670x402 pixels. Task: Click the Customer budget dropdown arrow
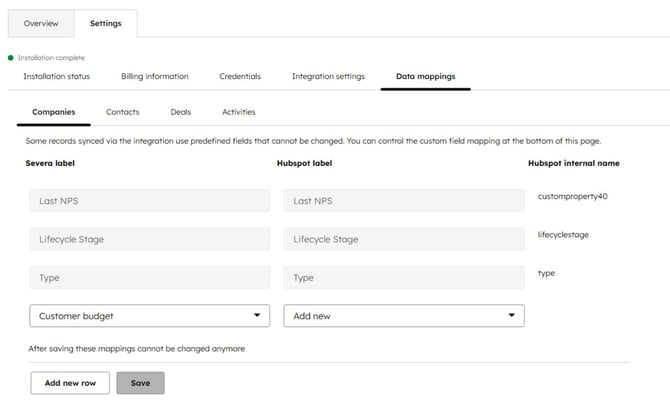257,316
